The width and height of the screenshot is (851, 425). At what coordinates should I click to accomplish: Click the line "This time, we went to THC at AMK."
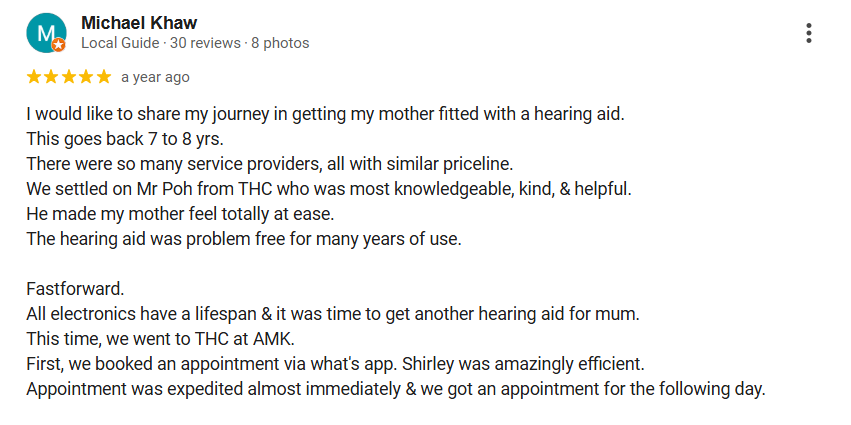(160, 339)
